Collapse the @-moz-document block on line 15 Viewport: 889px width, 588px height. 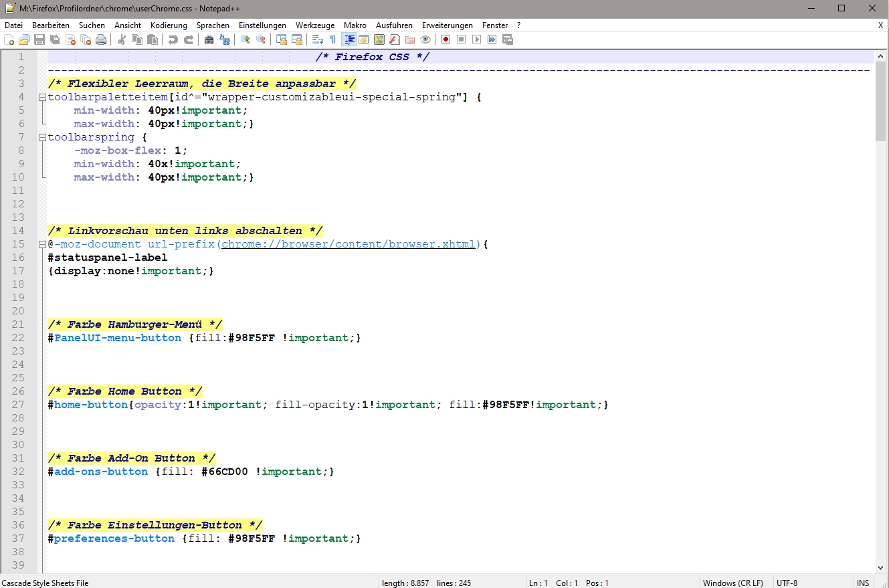pyautogui.click(x=43, y=244)
